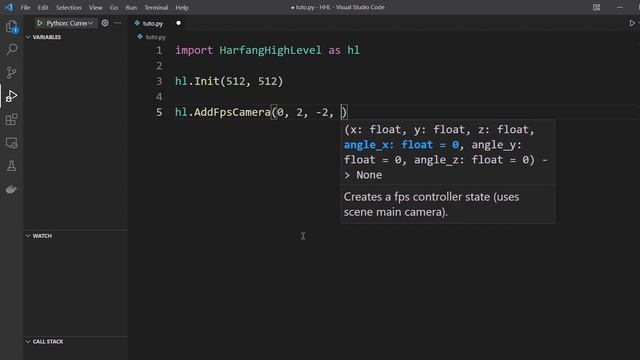
Task: Click line number 3 in the gutter
Action: [x=159, y=81]
